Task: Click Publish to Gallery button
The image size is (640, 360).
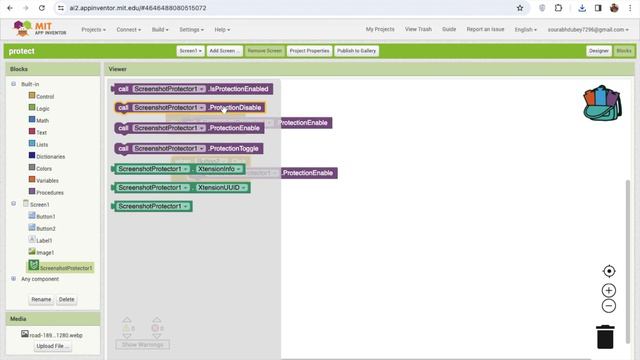Action: point(356,51)
